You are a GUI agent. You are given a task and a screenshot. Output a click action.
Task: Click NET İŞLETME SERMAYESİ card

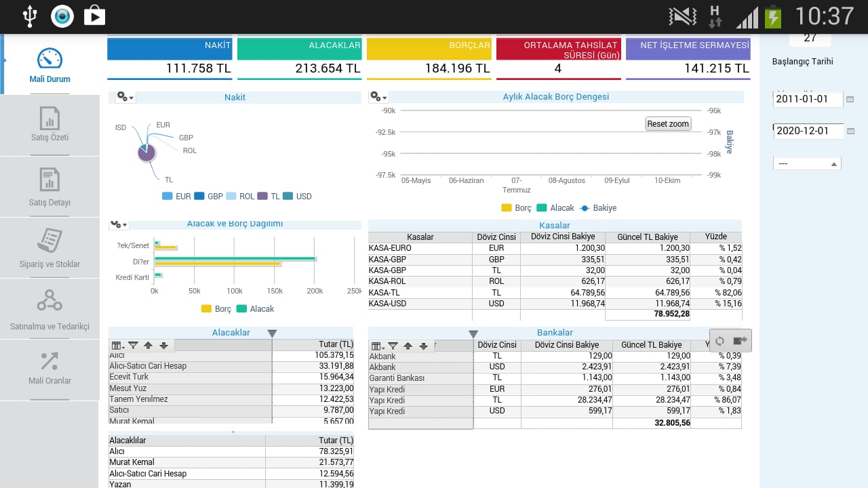[x=688, y=58]
